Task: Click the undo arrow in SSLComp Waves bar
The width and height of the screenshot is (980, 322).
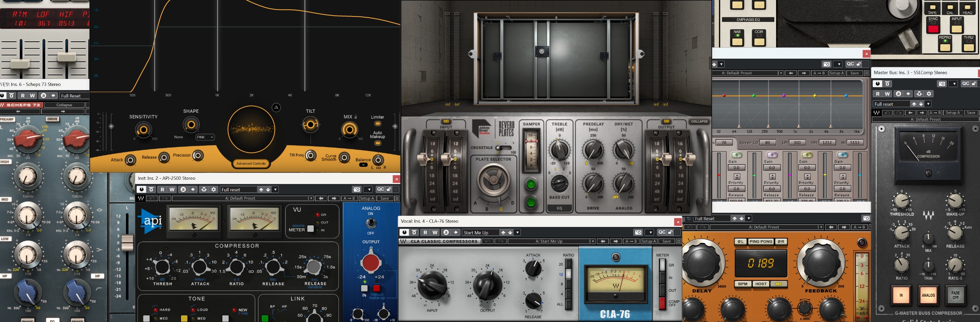Action: point(887,113)
